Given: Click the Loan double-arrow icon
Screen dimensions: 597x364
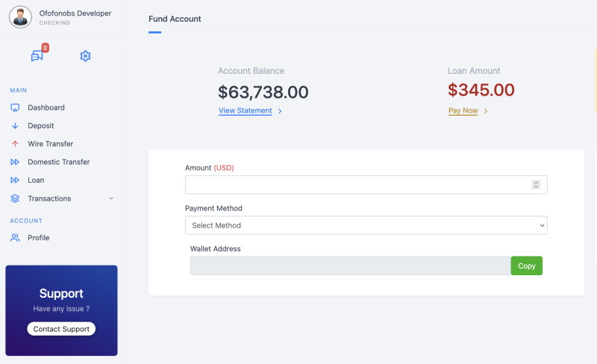Looking at the screenshot, I should [15, 181].
